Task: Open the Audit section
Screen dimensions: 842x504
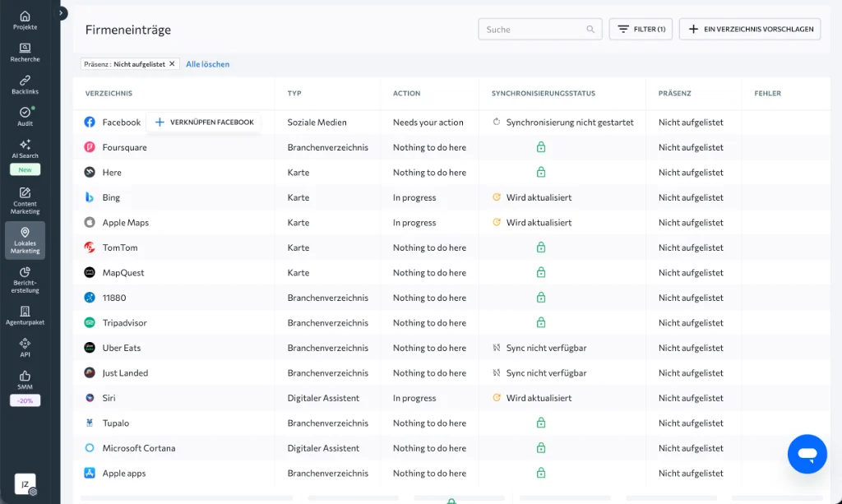Action: click(25, 117)
